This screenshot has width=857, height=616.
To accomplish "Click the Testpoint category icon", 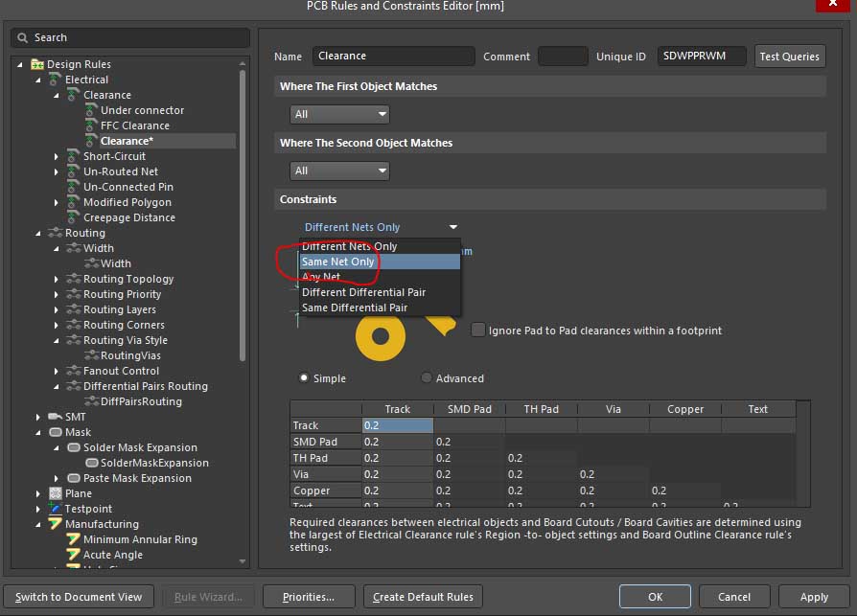I will click(x=56, y=509).
